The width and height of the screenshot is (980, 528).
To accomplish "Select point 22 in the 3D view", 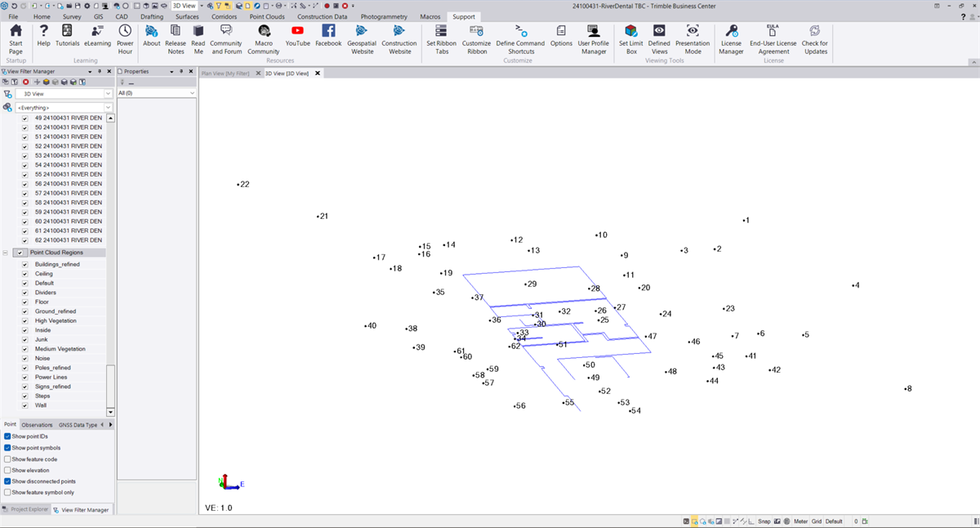I will tap(243, 185).
